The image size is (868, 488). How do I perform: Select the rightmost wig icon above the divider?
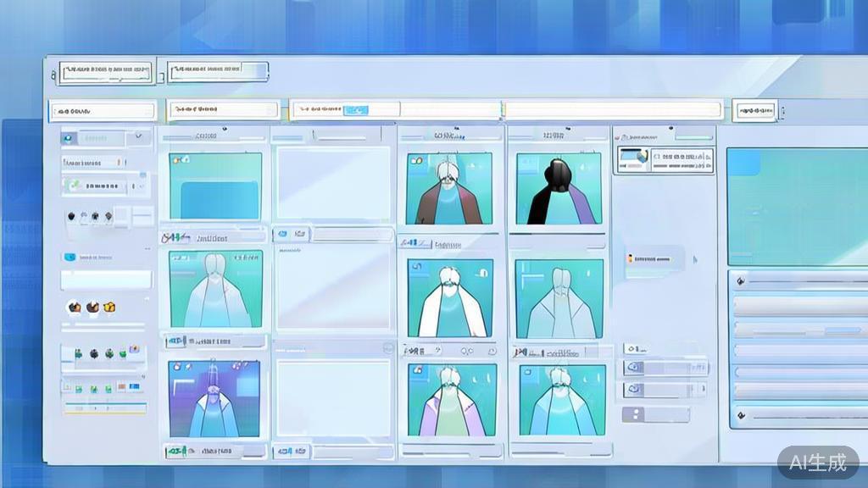[x=108, y=216]
